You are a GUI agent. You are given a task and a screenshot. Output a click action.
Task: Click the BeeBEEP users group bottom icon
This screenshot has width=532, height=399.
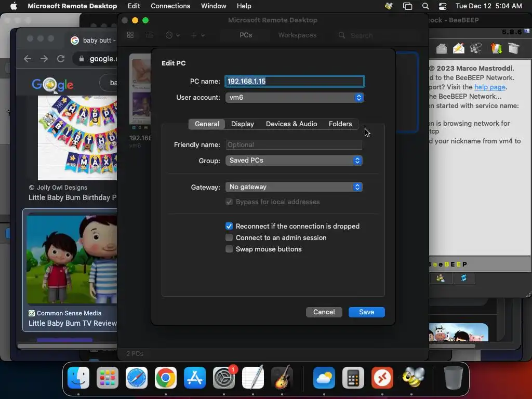point(441,278)
